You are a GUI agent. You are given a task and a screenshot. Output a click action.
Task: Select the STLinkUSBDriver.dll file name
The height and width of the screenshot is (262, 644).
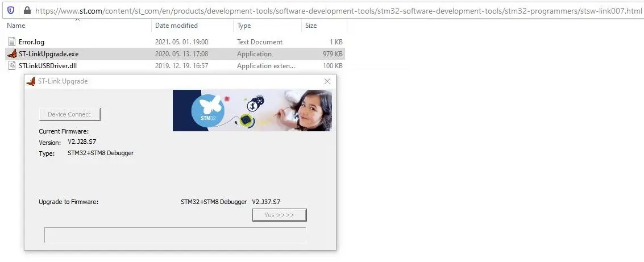pos(48,66)
